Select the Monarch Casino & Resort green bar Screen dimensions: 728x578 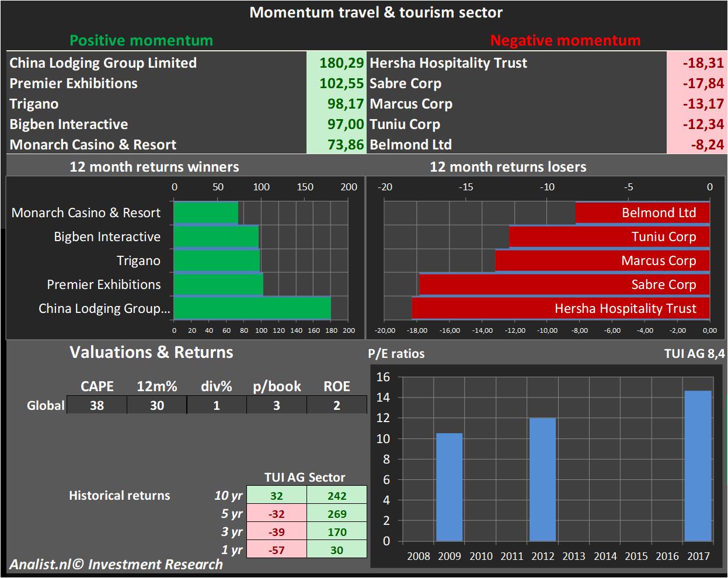(x=205, y=213)
